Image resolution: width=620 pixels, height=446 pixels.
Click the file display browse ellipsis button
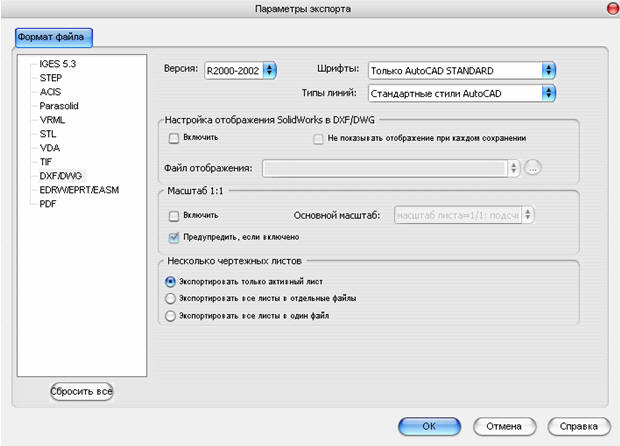click(533, 168)
